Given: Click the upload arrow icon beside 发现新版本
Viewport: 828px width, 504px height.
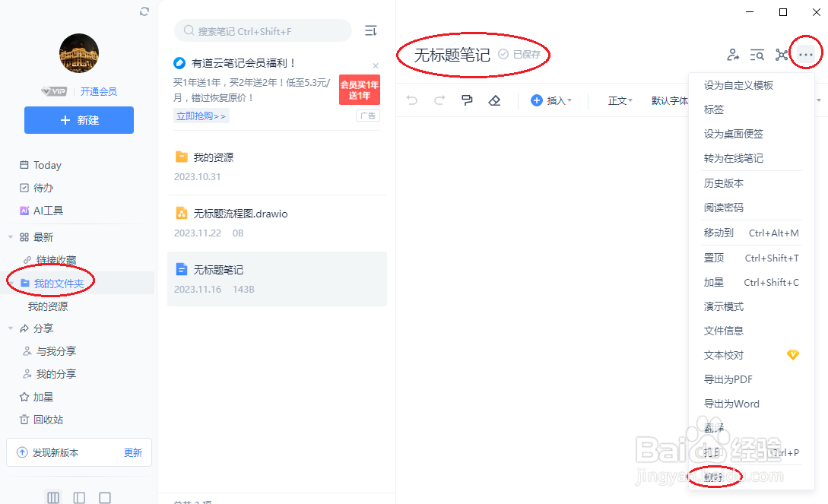Looking at the screenshot, I should 22,452.
